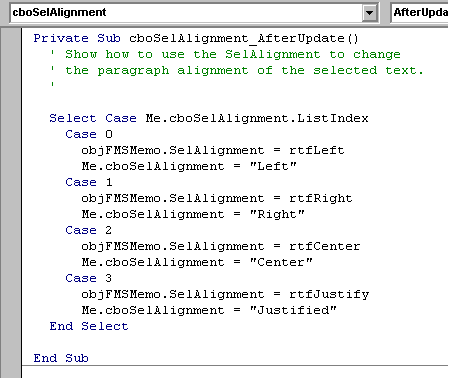Click on the Case 1 line
Screen dimensions: 449x378
pos(89,182)
